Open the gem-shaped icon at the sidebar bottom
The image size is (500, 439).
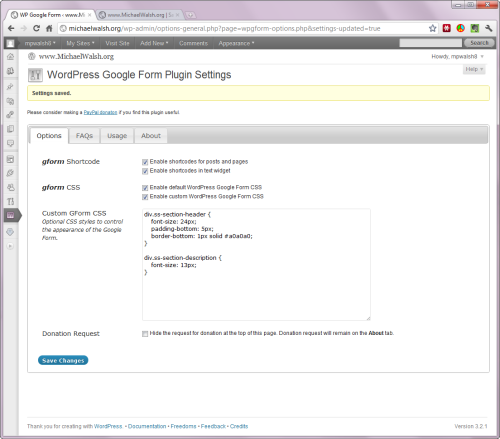[10, 232]
